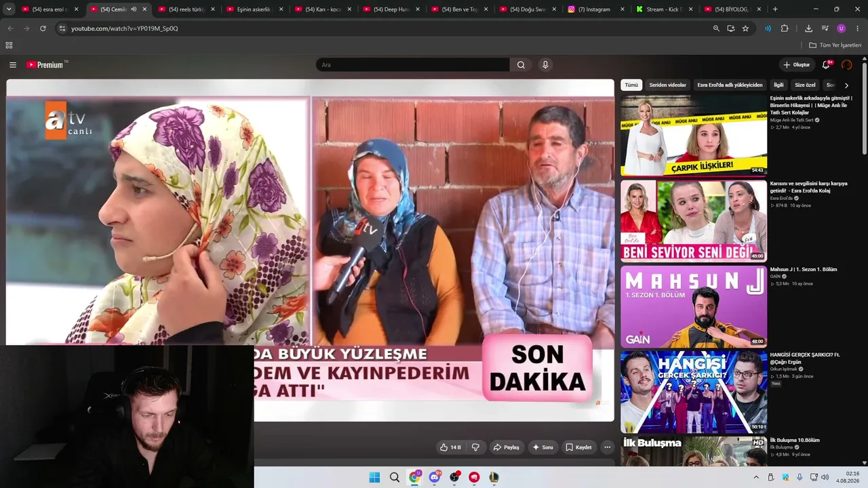Start voice search with the microphone icon

[545, 65]
